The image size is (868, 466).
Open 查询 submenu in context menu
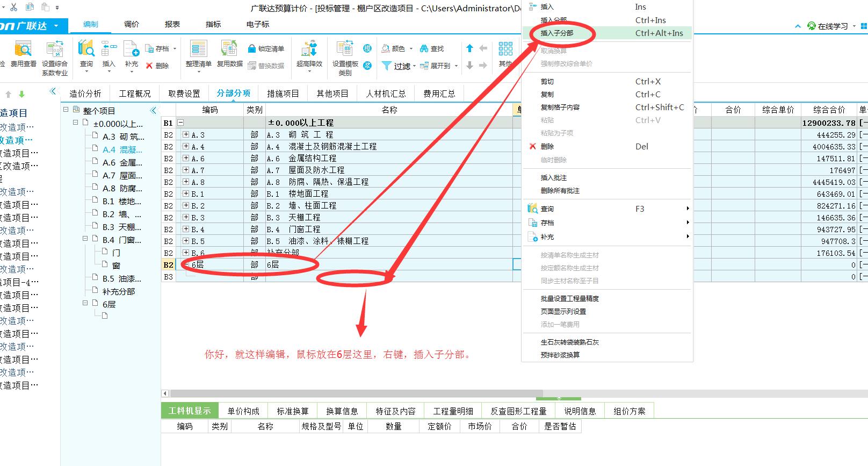pos(607,209)
